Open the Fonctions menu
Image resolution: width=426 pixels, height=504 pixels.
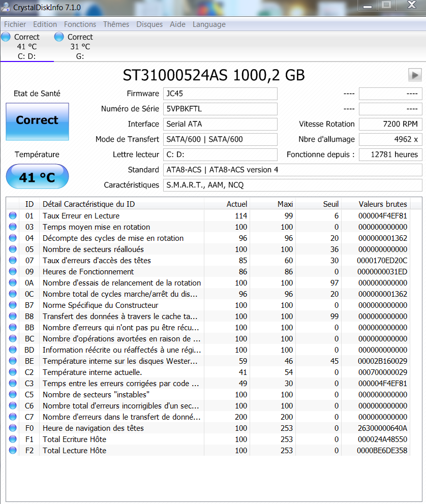(80, 24)
